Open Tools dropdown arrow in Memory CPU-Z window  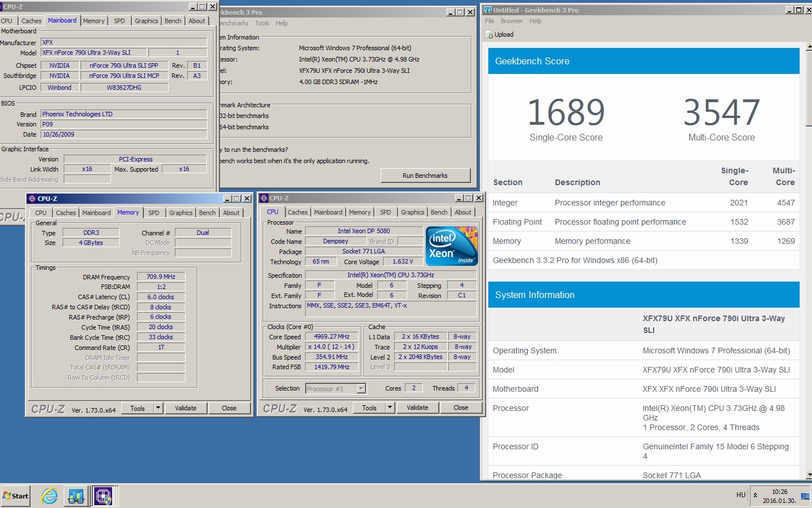point(158,408)
